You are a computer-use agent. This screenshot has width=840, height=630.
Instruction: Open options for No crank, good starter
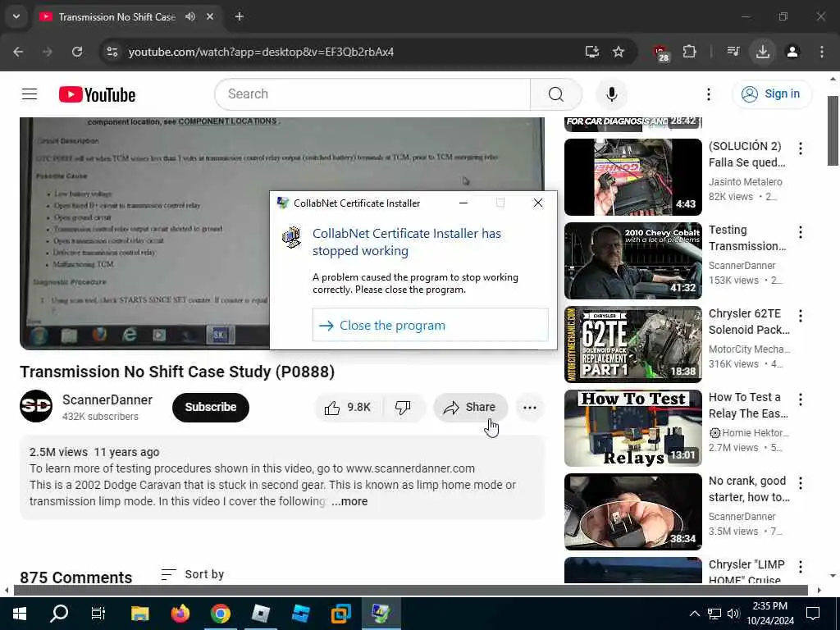tap(801, 482)
